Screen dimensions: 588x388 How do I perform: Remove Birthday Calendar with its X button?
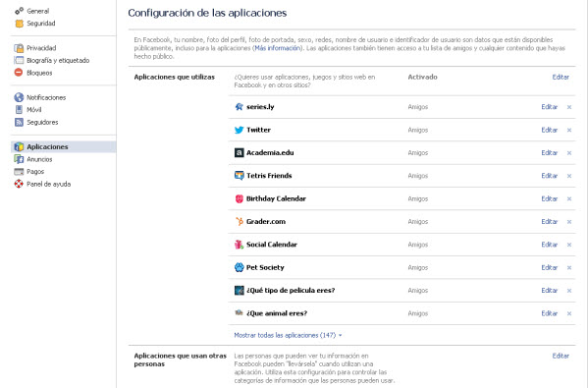(x=569, y=198)
